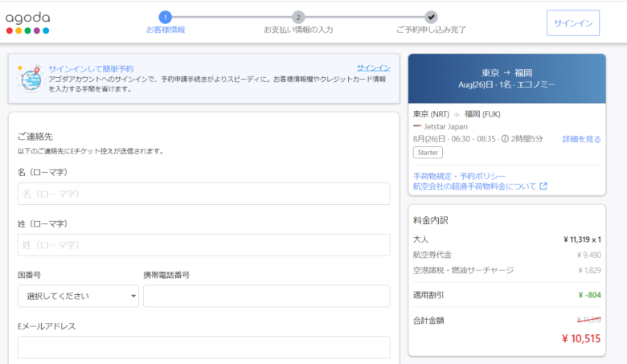Screen dimensions: 627x364
Task: Click step 2 circle for お支払い情報の入力
Action: (x=298, y=17)
